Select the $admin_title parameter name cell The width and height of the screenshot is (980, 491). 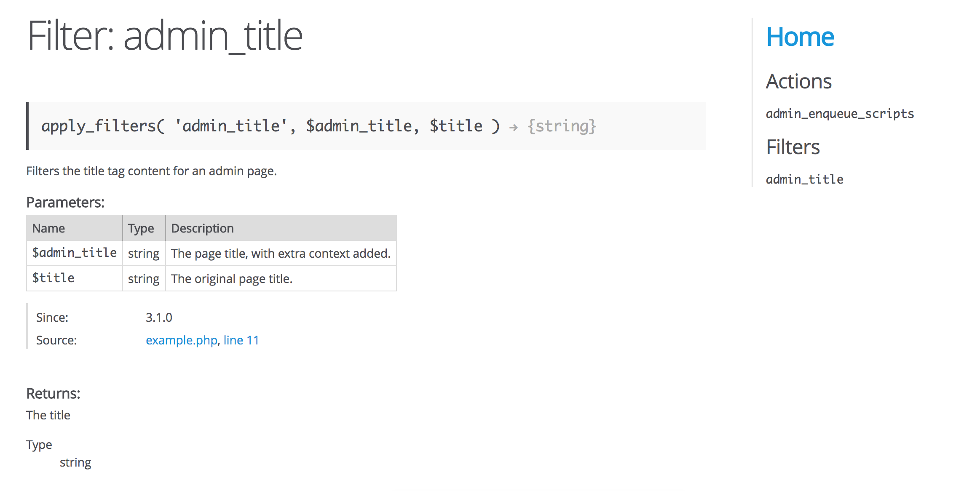click(75, 253)
